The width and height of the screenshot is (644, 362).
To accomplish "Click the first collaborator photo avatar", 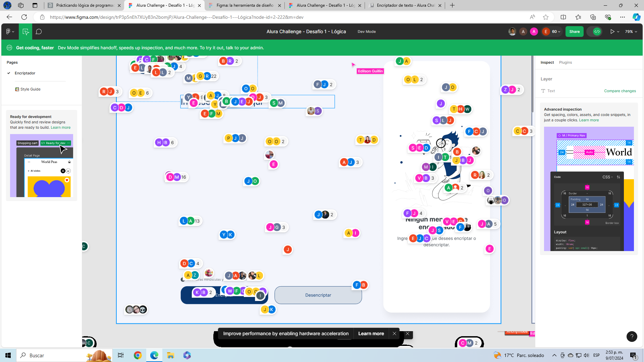I will coord(512,32).
